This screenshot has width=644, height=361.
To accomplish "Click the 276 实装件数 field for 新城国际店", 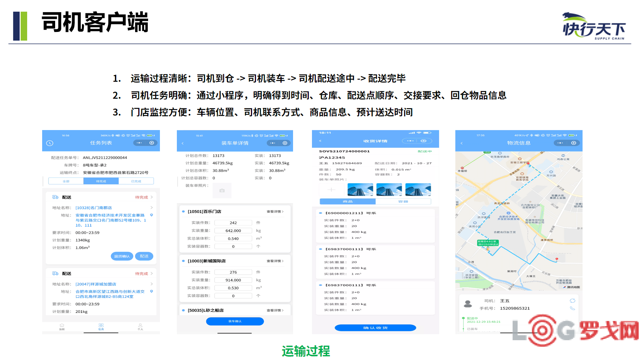I will tap(233, 272).
